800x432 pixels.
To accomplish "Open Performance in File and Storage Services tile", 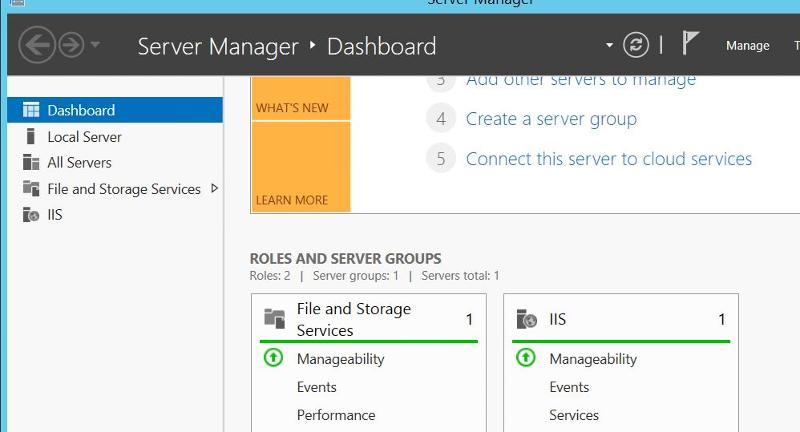I will coord(336,415).
